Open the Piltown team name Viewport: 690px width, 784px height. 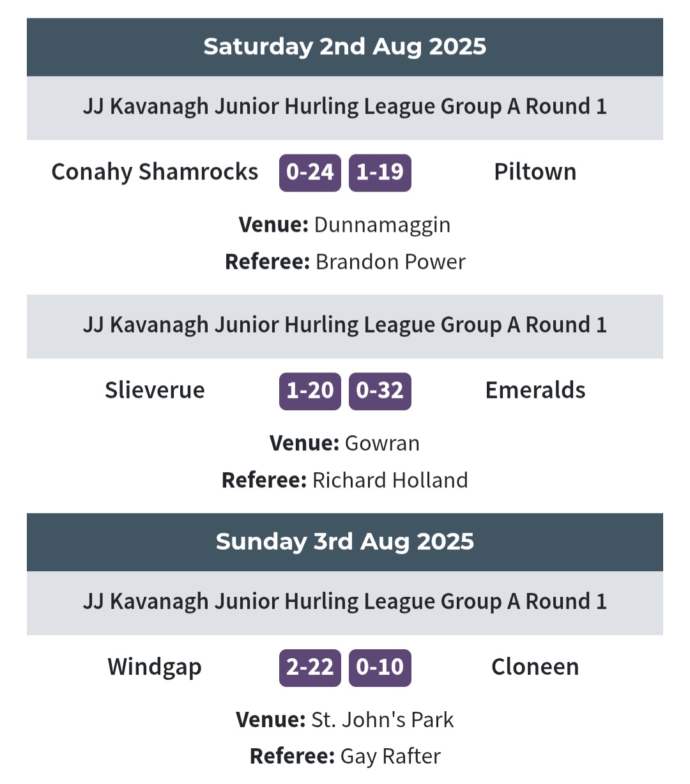pyautogui.click(x=535, y=172)
